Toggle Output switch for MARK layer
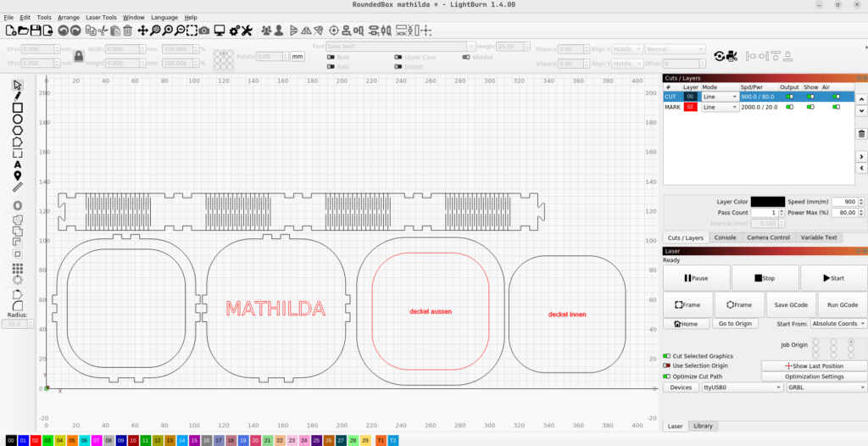The width and height of the screenshot is (868, 446). [789, 108]
